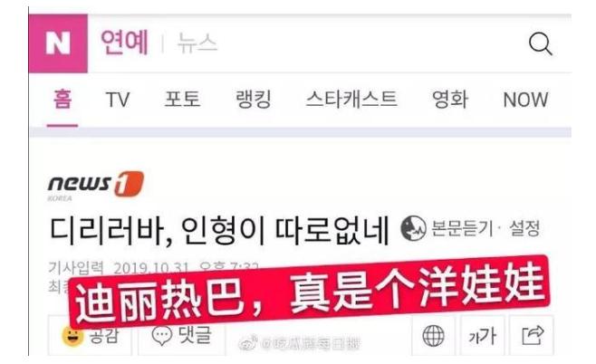Click the globe translate icon
The image size is (596, 364).
click(x=433, y=336)
